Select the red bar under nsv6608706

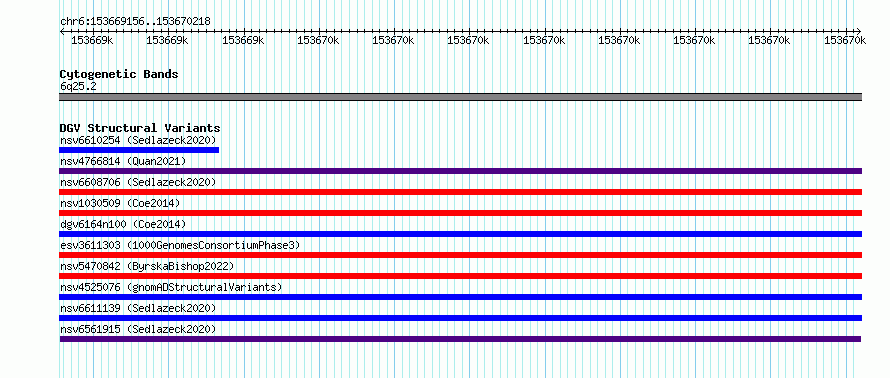(460, 192)
